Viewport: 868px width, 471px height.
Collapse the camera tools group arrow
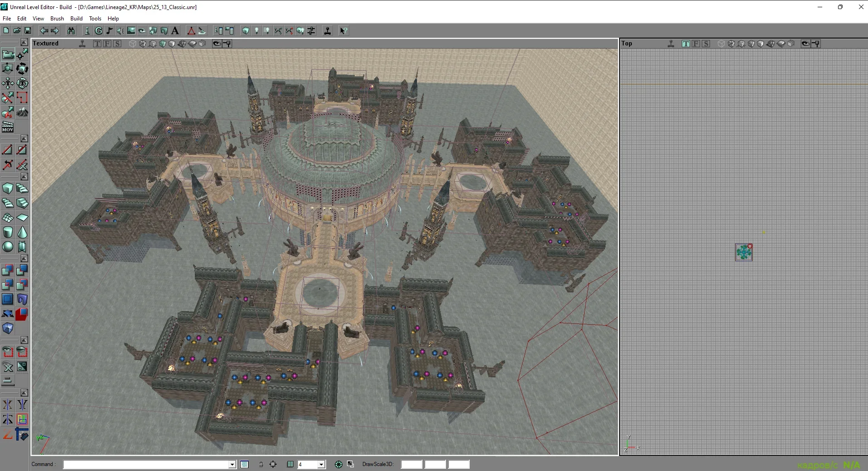click(24, 42)
